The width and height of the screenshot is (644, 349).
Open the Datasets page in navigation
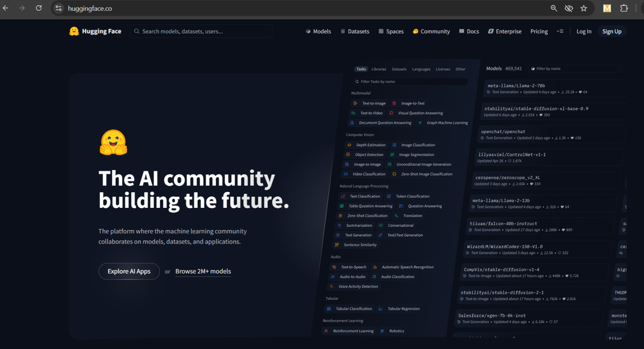[355, 31]
